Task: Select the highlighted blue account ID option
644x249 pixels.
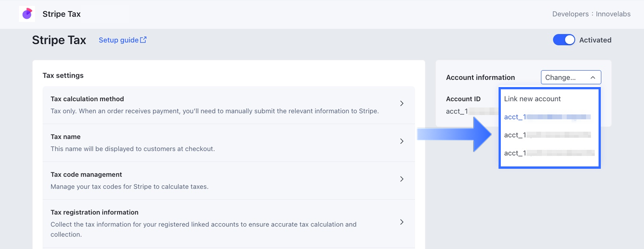Action: coord(547,117)
